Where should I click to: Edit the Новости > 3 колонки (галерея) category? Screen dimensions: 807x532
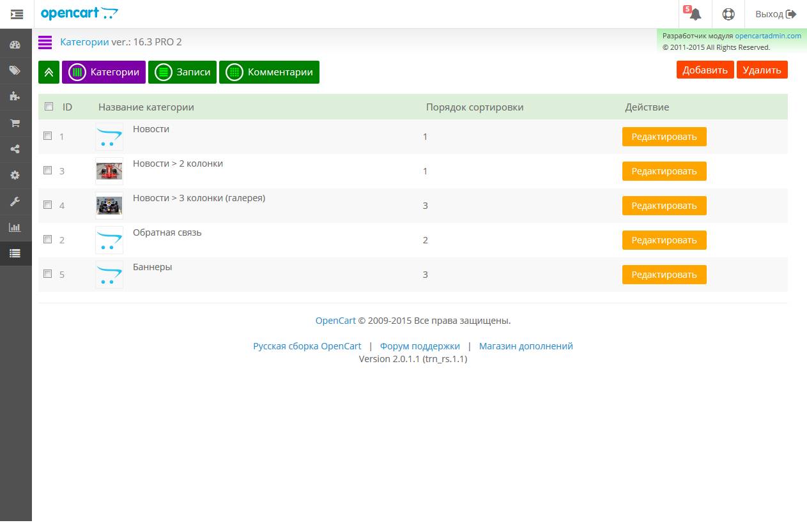[664, 206]
